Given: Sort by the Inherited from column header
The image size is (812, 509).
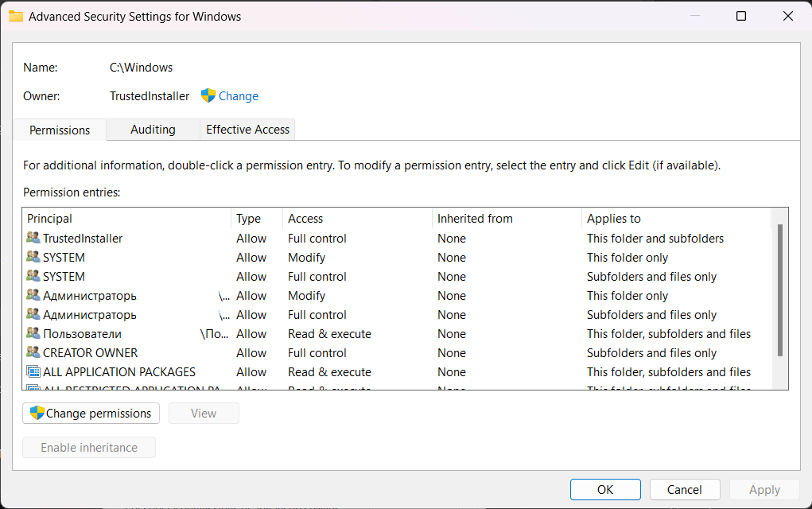Looking at the screenshot, I should point(507,219).
